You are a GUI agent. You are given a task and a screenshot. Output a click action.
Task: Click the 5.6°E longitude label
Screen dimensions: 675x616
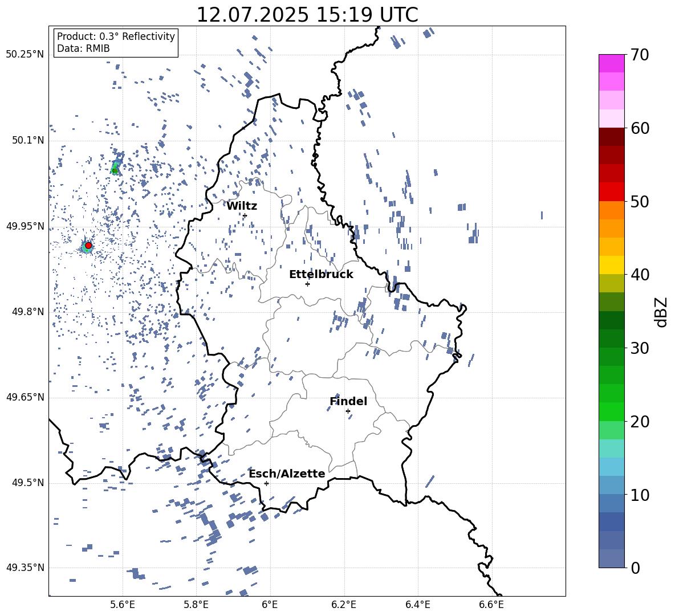point(123,605)
